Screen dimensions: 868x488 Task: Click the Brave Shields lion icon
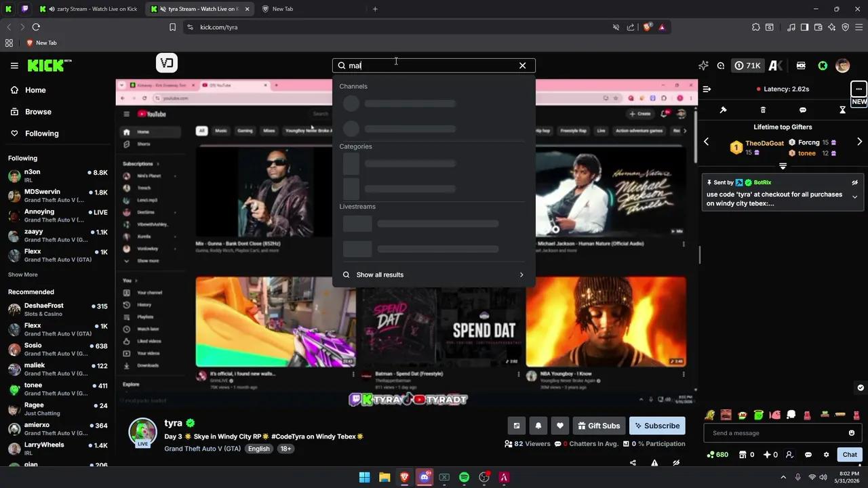point(648,27)
